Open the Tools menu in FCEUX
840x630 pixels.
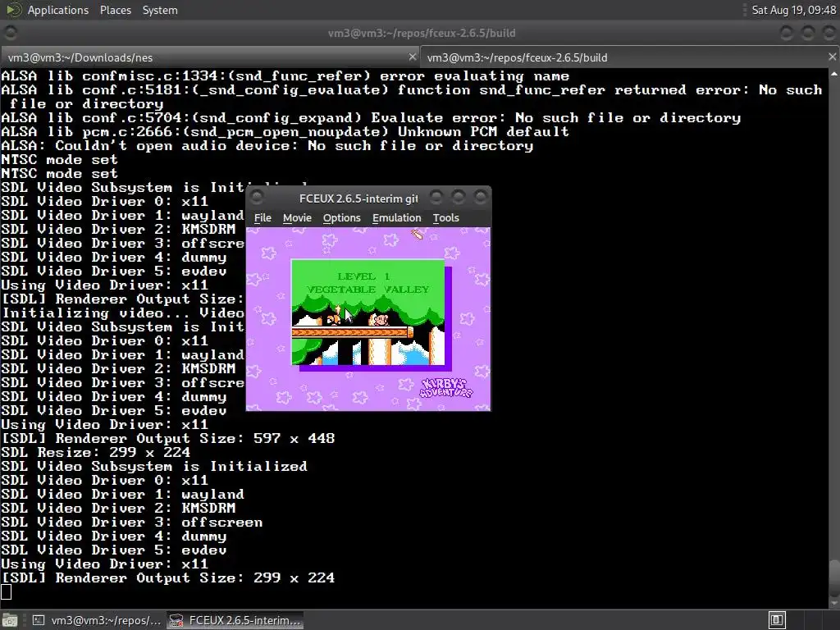[445, 218]
